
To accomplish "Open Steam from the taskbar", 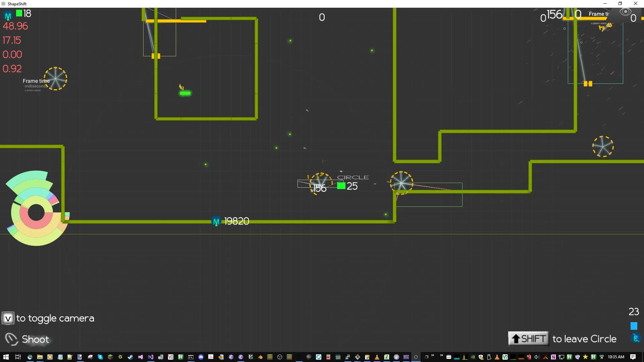I will pyautogui.click(x=130, y=357).
